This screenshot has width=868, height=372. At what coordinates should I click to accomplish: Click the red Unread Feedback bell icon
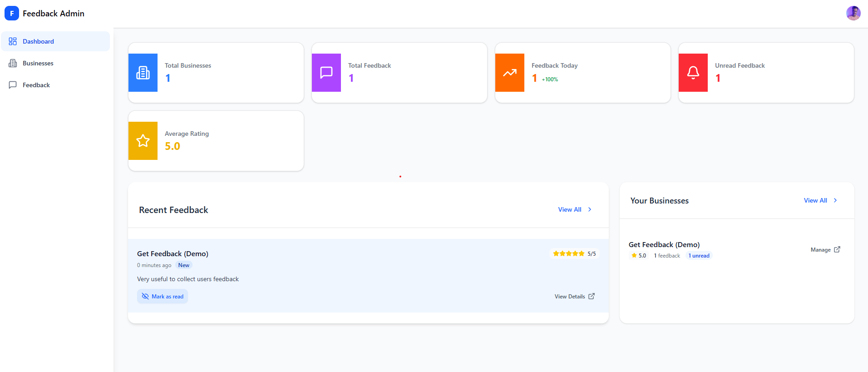coord(693,73)
